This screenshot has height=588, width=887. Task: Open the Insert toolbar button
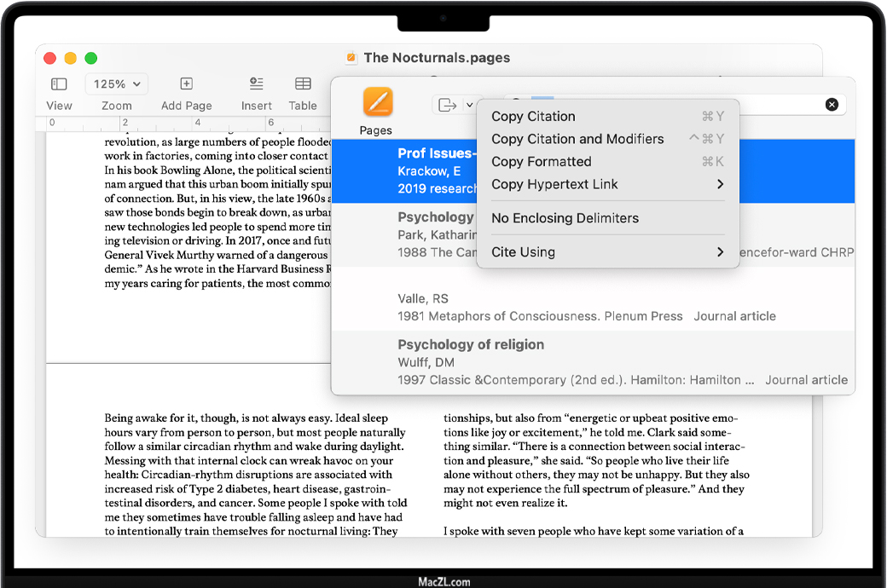(x=256, y=84)
